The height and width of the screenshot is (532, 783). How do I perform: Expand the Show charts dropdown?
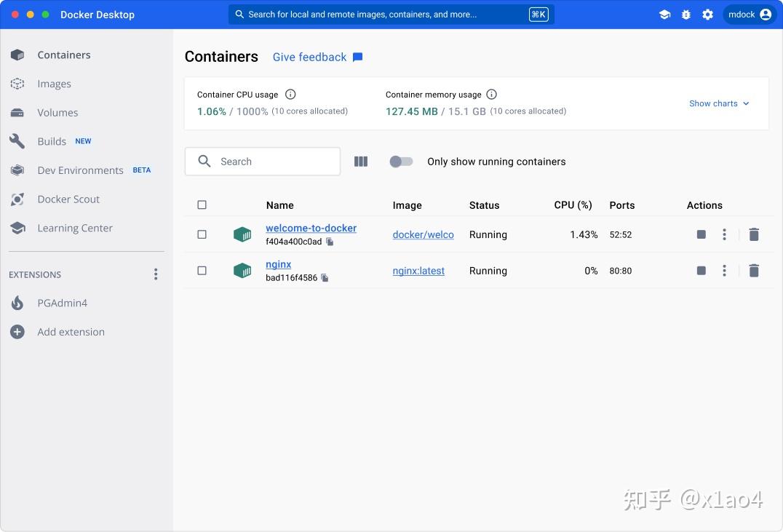719,103
